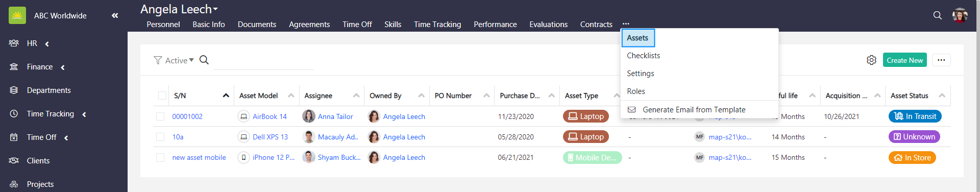This screenshot has width=980, height=192.
Task: Open Time Off calendar icon
Action: pyautogui.click(x=14, y=137)
